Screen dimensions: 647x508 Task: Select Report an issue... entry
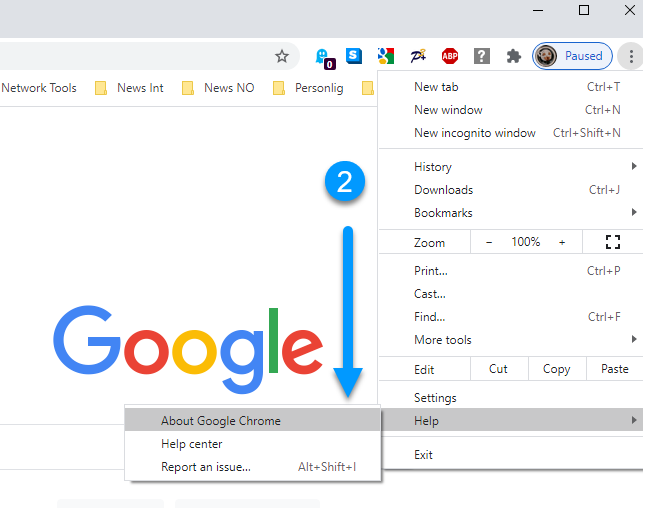(x=253, y=467)
